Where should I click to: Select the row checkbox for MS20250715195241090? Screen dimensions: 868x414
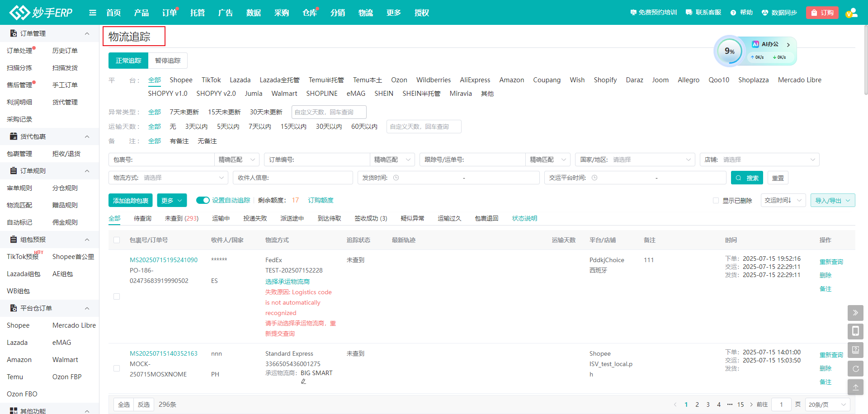[x=117, y=296]
